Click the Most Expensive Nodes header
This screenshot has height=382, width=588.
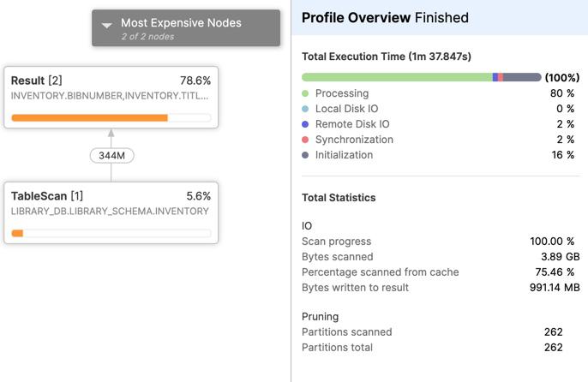(186, 28)
